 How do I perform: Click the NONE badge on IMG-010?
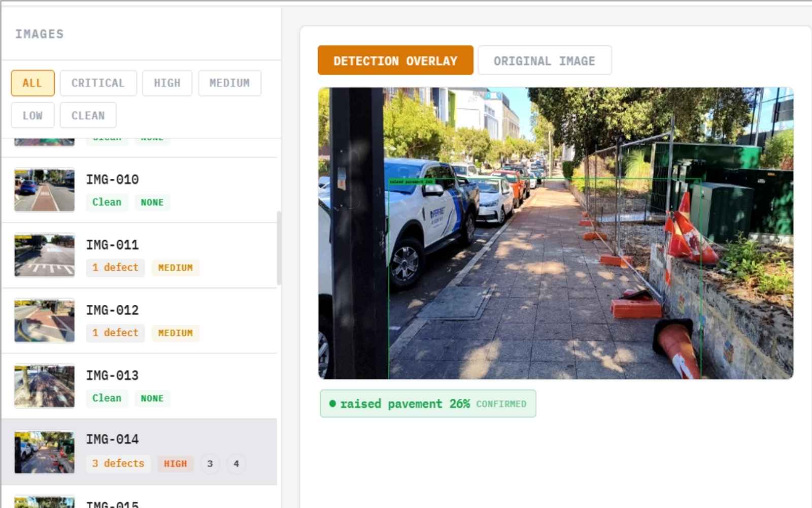pyautogui.click(x=152, y=202)
